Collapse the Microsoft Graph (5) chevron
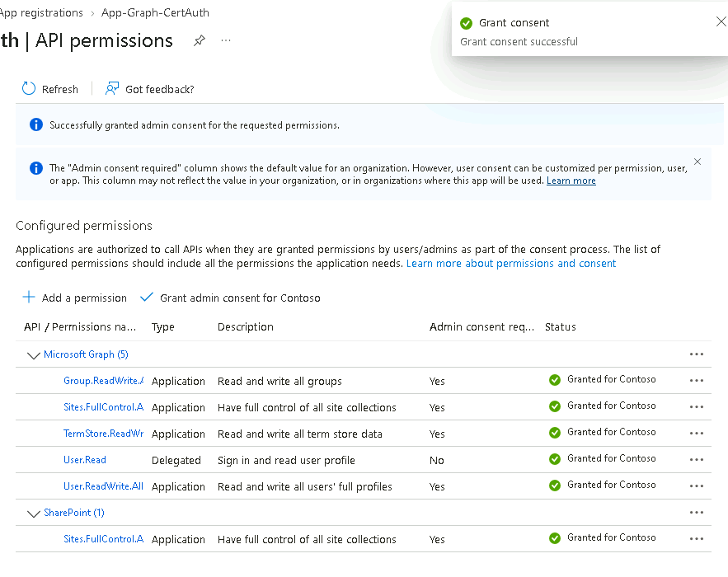The height and width of the screenshot is (577, 728). [34, 355]
